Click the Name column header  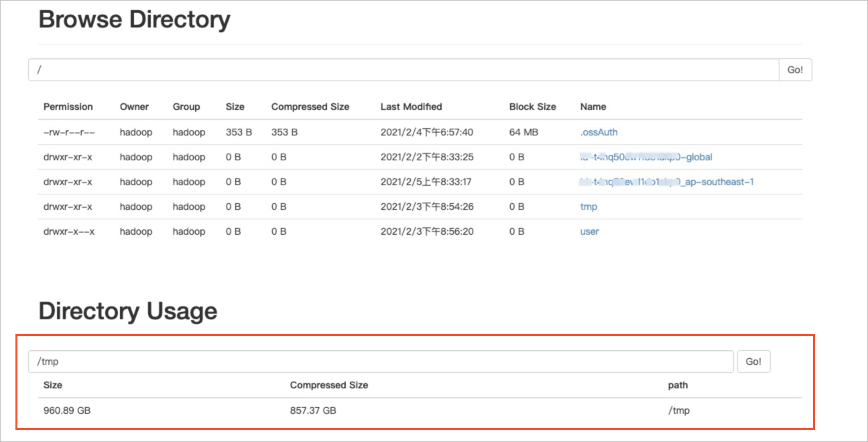pos(593,107)
